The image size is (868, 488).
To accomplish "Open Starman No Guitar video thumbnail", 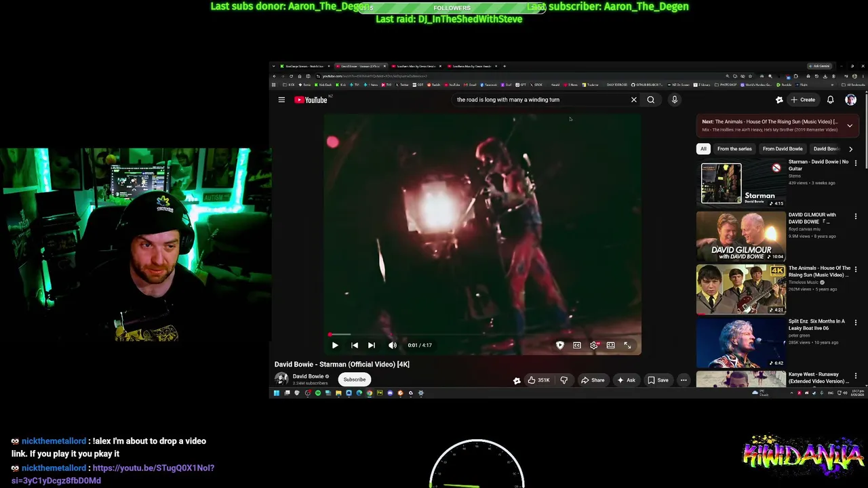I will pyautogui.click(x=741, y=183).
